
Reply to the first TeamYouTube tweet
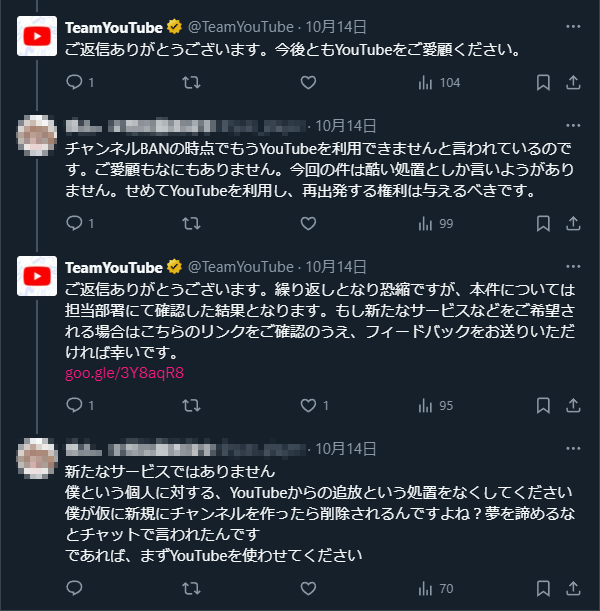coord(73,82)
